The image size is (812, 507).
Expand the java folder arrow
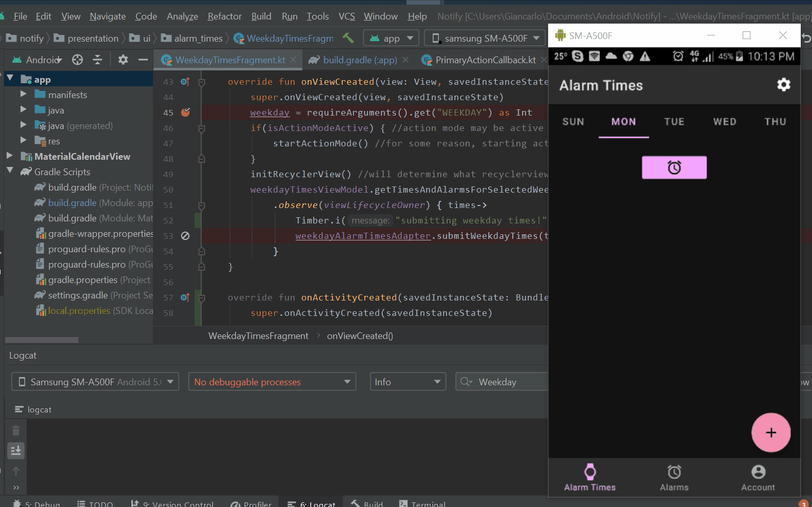click(23, 109)
